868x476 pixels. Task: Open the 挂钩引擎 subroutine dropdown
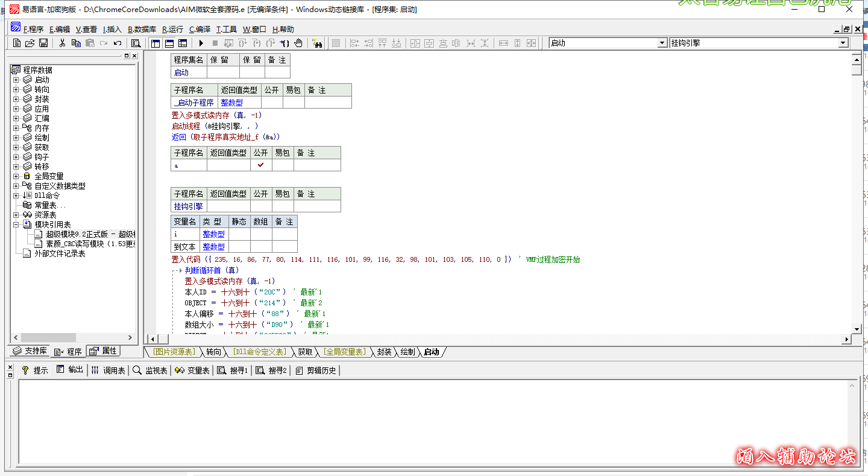coord(843,43)
